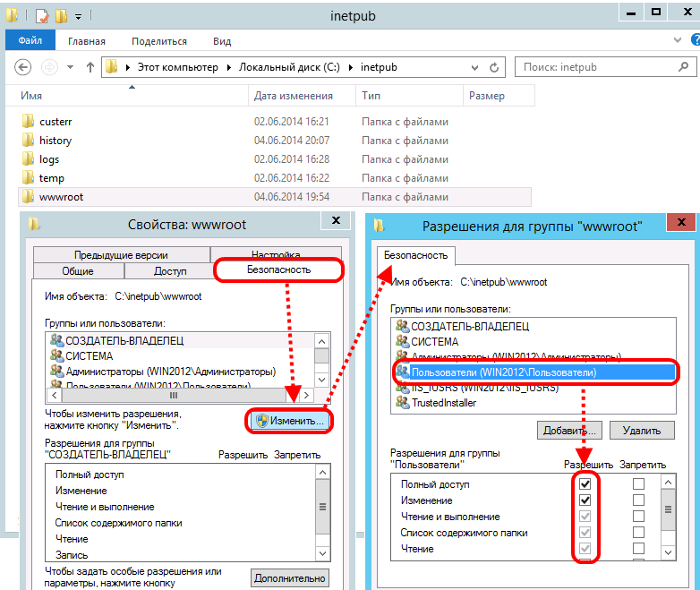Click the search inetpub field

[x=600, y=67]
